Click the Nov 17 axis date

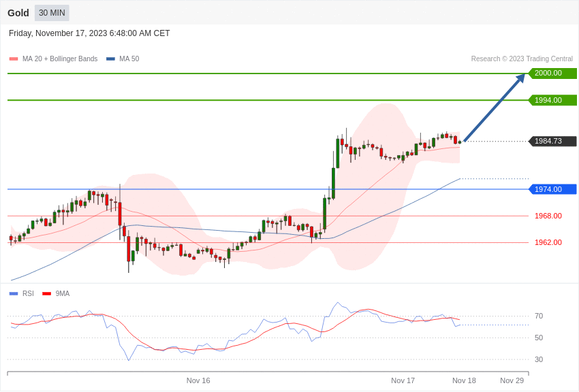[x=403, y=380]
